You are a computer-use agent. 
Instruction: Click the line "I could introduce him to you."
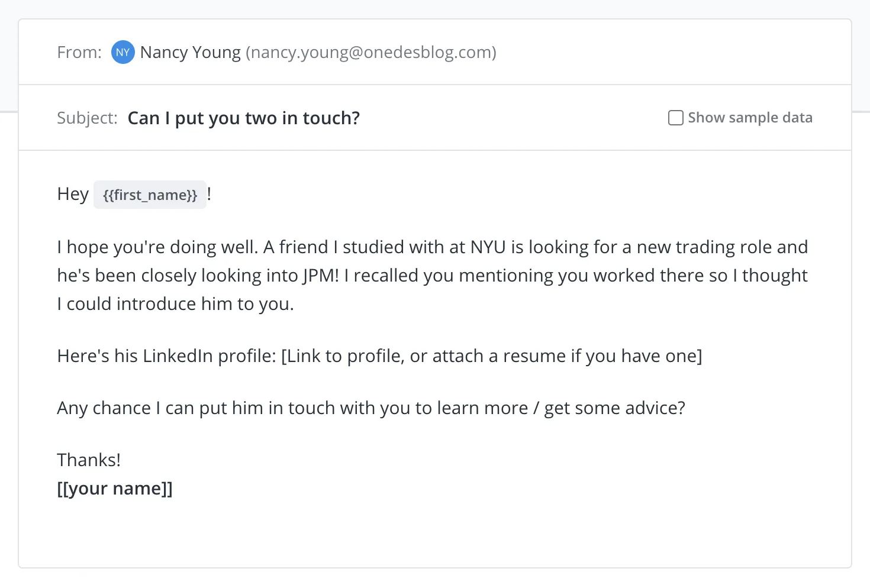[175, 304]
